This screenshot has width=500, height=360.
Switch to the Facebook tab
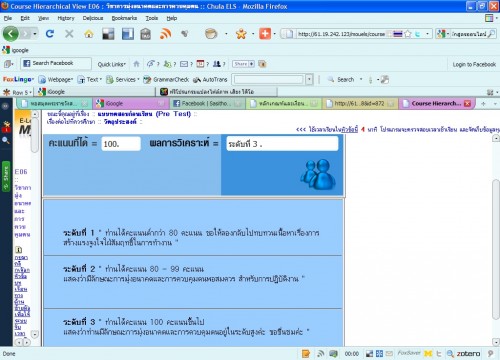(207, 104)
